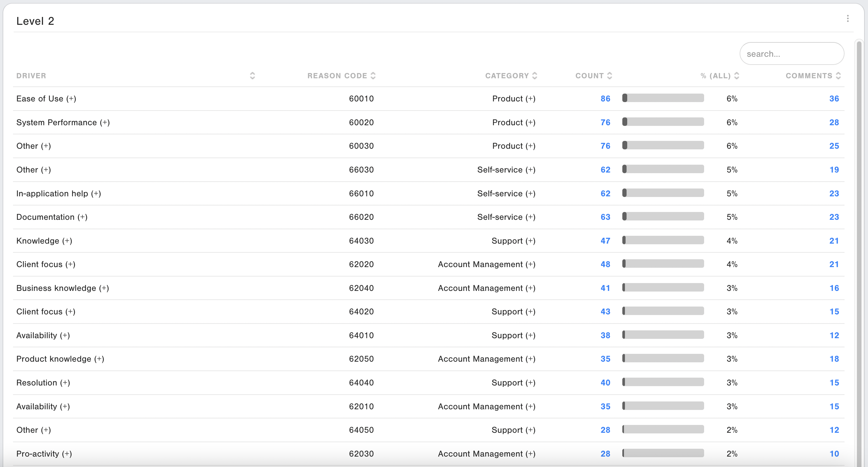Click the Pro-activity count 28
The height and width of the screenshot is (467, 868).
(x=605, y=454)
